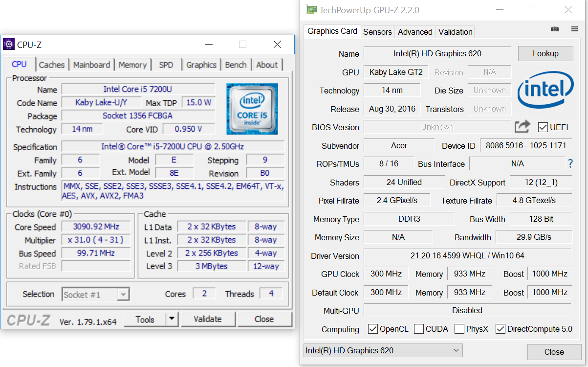This screenshot has width=588, height=367.
Task: Click the processor Name field Intel Core i5 7200U
Action: click(x=138, y=90)
